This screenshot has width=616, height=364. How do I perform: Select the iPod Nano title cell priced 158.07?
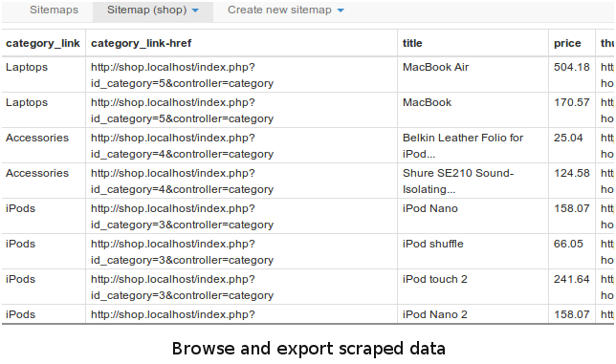429,208
